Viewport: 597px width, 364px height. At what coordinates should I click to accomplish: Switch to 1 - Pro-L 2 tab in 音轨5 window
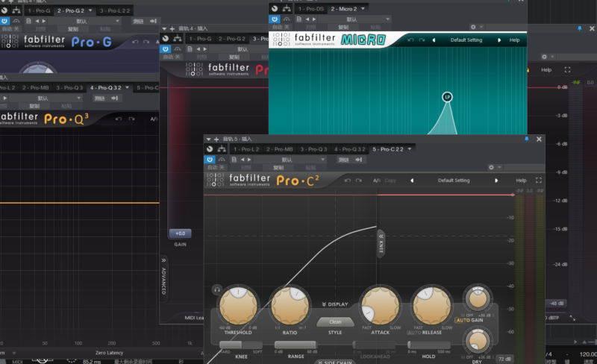(x=246, y=149)
